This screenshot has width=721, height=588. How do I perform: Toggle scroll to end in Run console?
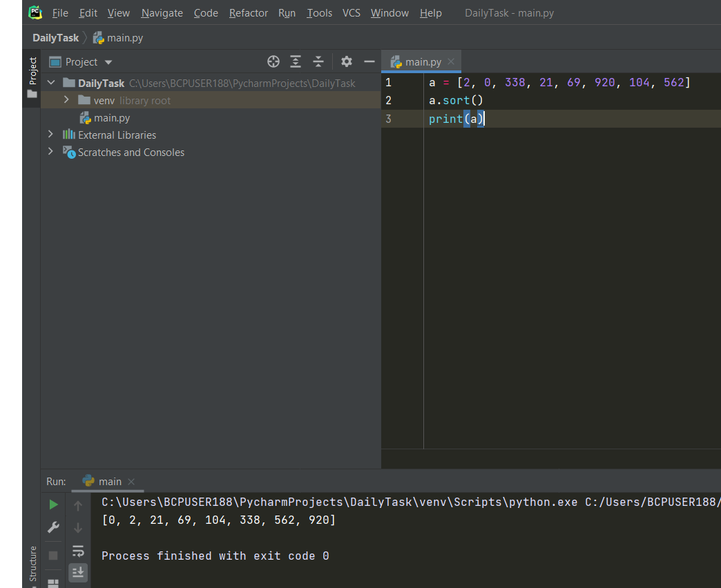(78, 572)
